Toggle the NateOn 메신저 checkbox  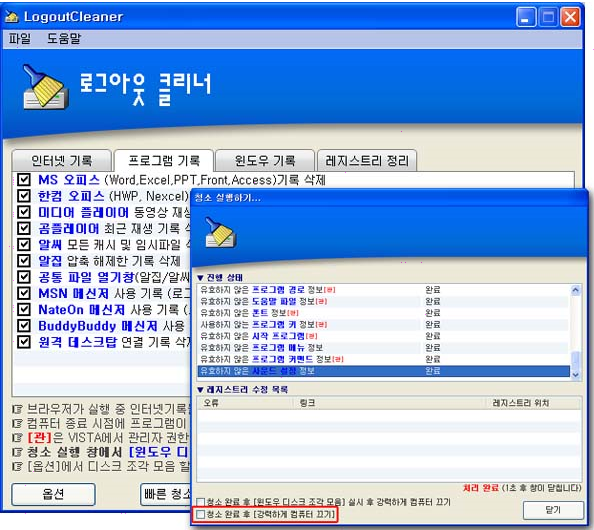pyautogui.click(x=24, y=310)
